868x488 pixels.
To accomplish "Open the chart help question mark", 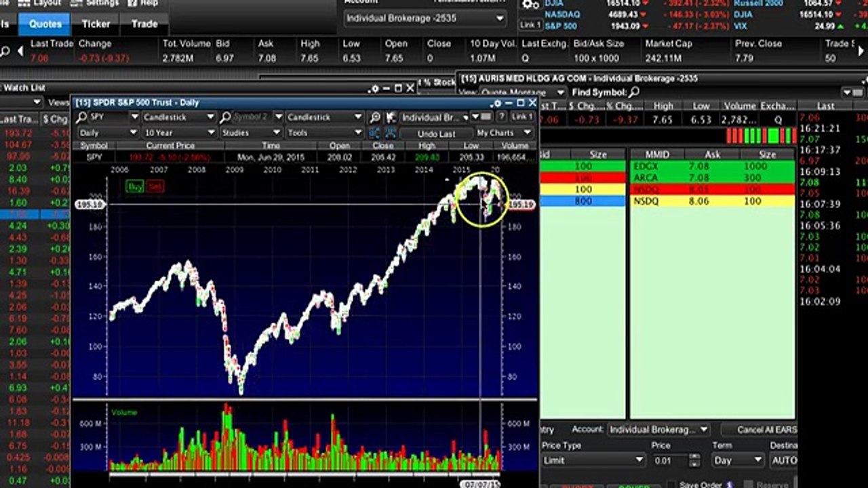I will click(502, 117).
